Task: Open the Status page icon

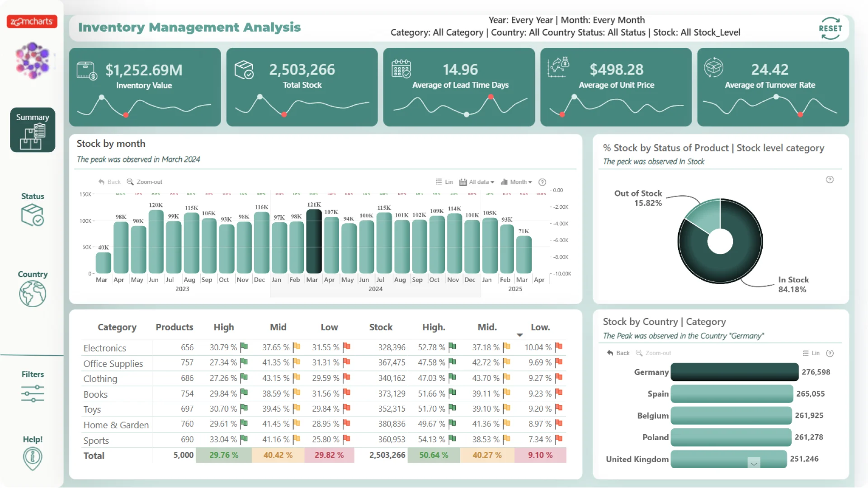Action: [33, 214]
